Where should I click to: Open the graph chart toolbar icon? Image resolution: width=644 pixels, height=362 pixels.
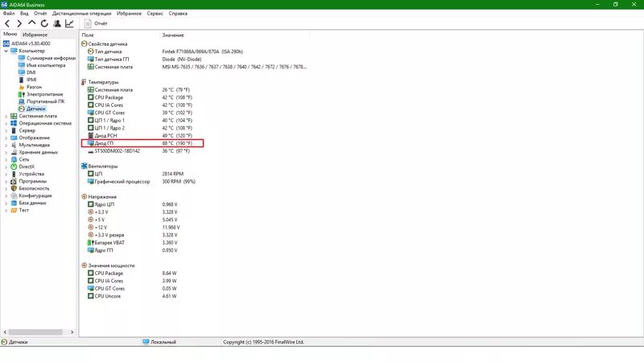[x=69, y=23]
